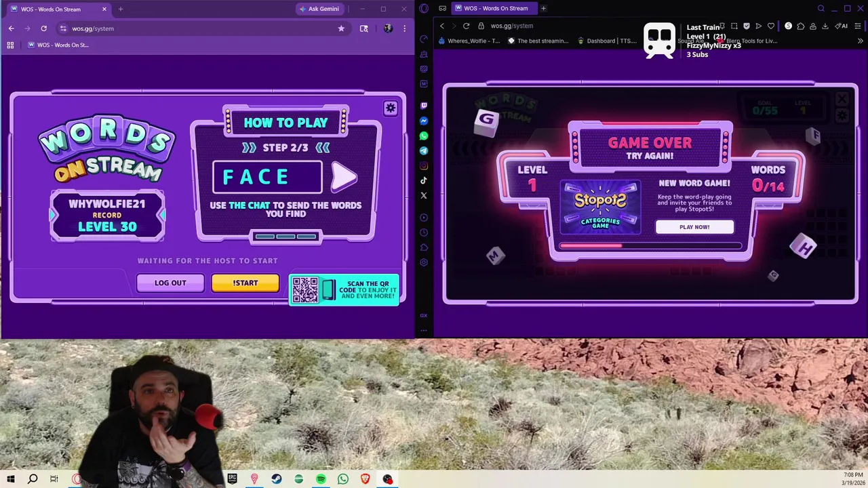
Task: Open a new tab in Opera GX
Action: pos(543,8)
